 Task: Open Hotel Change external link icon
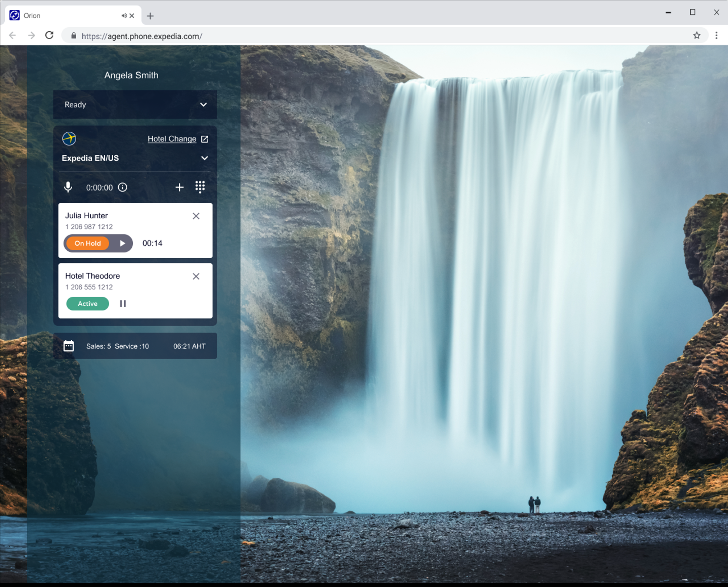205,139
